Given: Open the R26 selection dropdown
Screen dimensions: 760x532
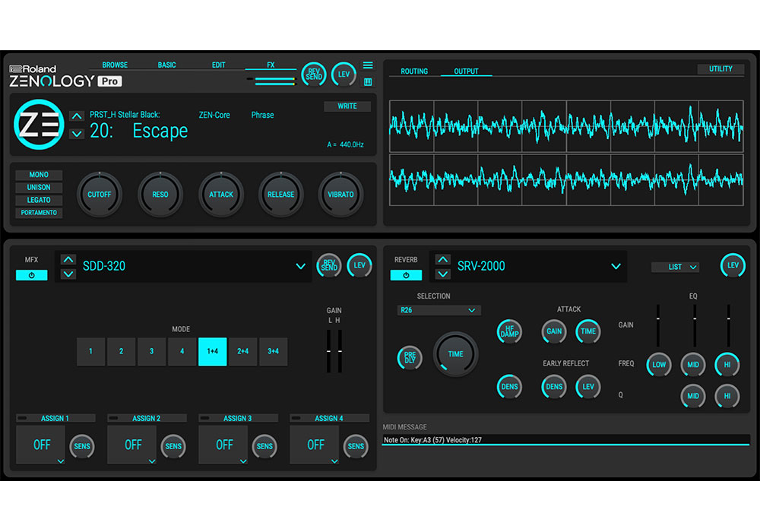Looking at the screenshot, I should tap(439, 310).
